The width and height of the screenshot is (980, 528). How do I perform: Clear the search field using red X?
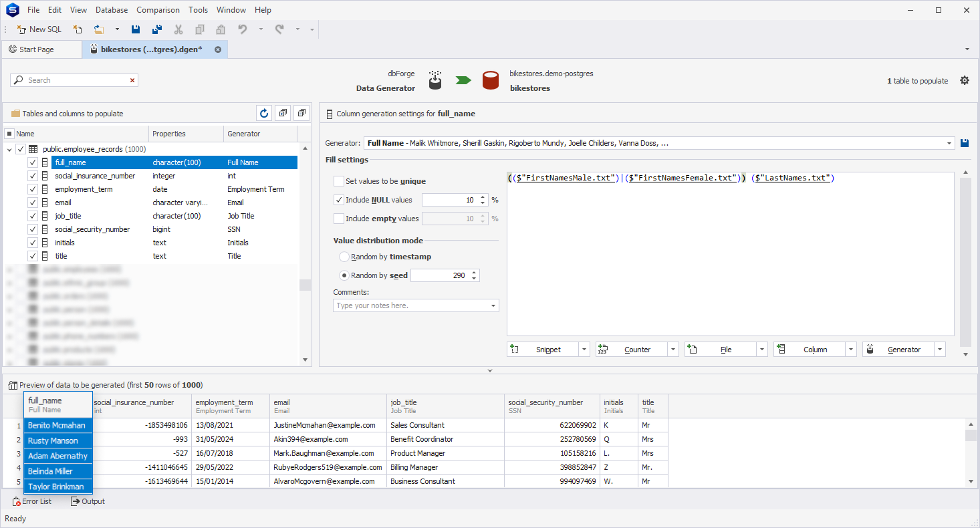pyautogui.click(x=132, y=80)
